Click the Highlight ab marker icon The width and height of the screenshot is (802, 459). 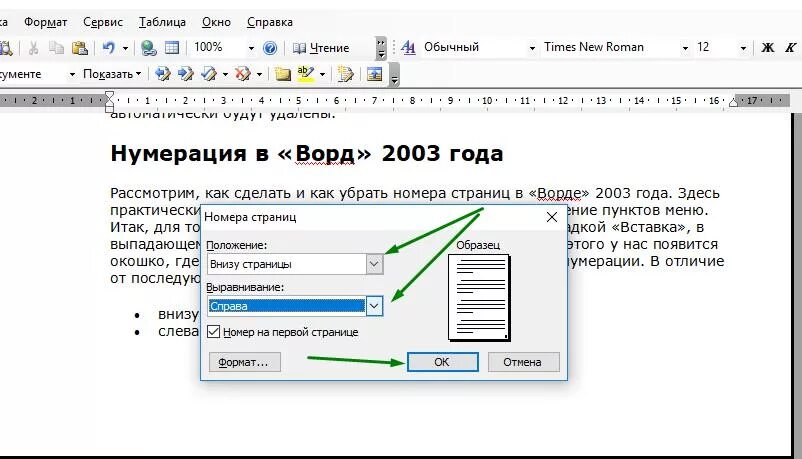click(x=305, y=74)
